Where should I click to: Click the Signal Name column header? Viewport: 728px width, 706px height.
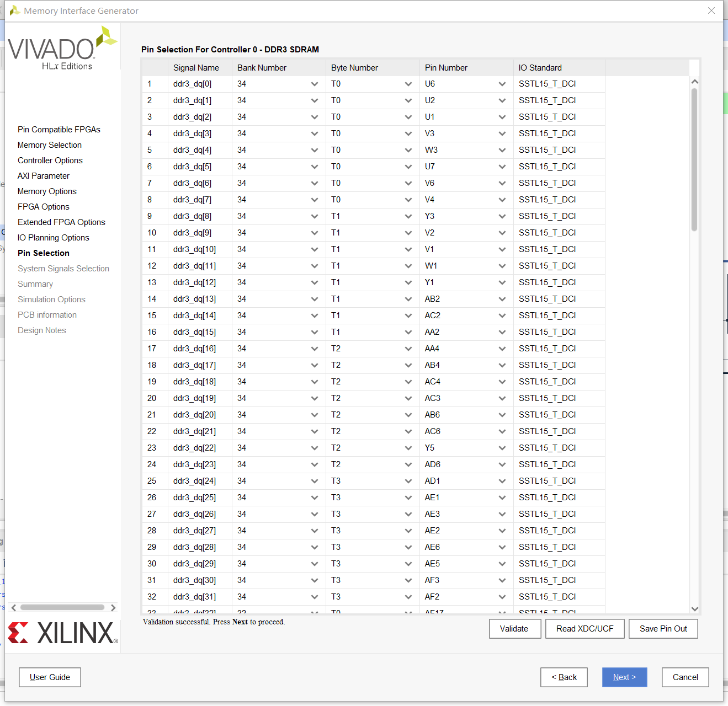pyautogui.click(x=200, y=68)
